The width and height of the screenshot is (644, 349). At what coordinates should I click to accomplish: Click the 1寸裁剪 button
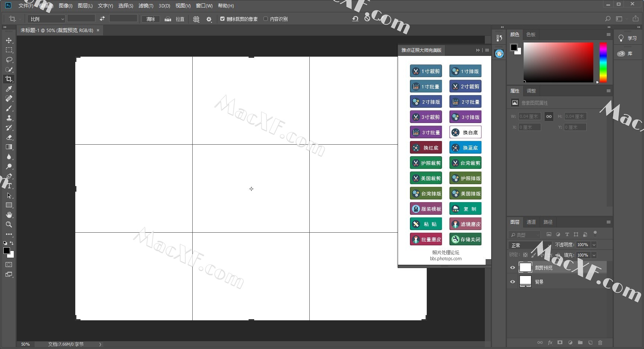(426, 71)
